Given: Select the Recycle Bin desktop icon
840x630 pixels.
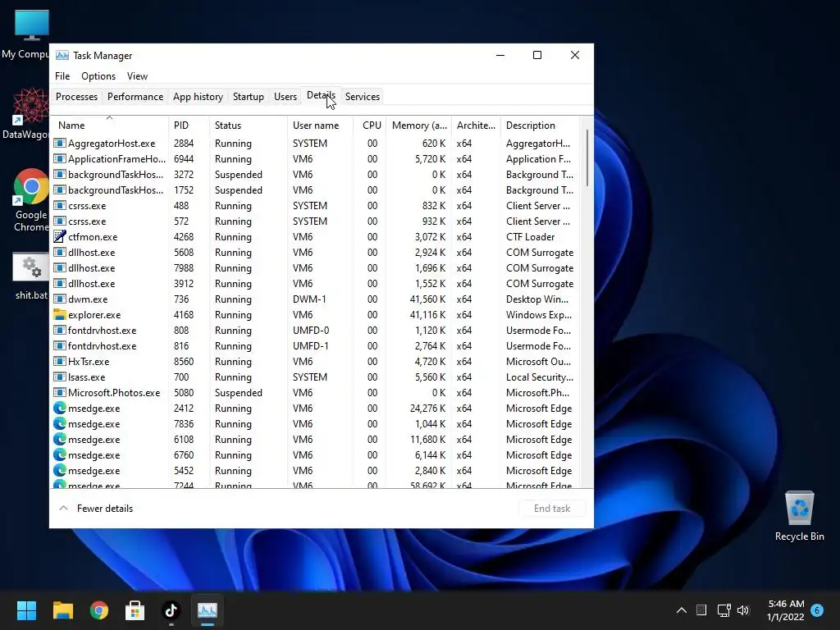Looking at the screenshot, I should tap(799, 516).
